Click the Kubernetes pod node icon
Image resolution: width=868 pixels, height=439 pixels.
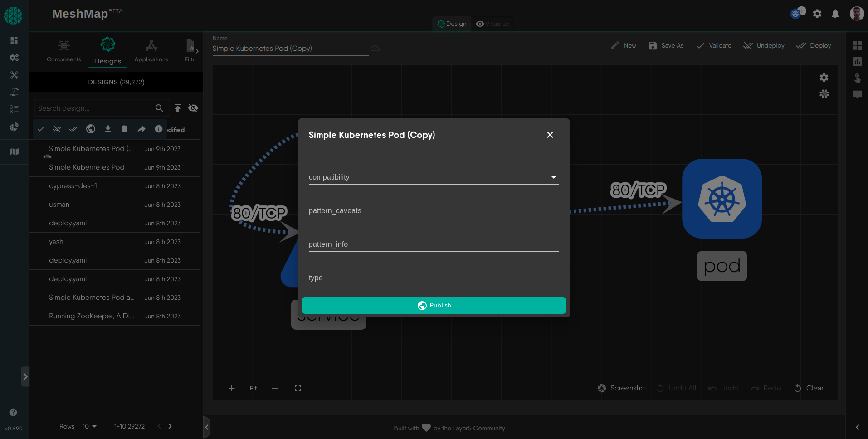[722, 199]
